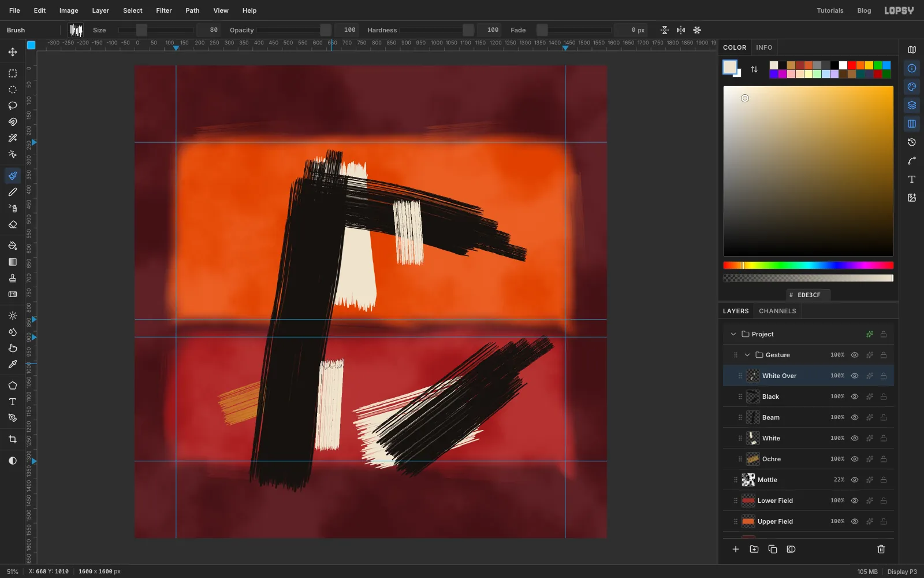
Task: Select the Type tool in left toolbar
Action: coord(13,402)
